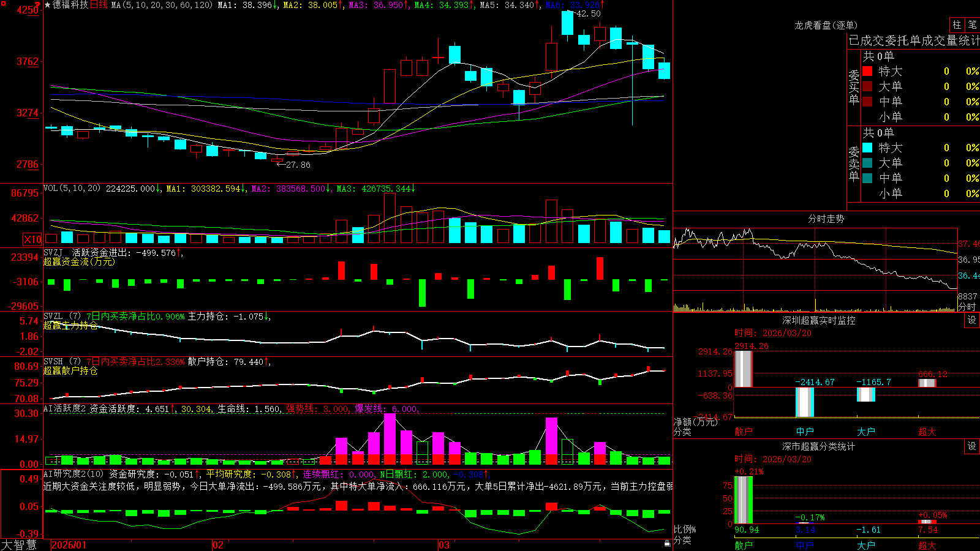Click the AI研究度2(10) indicator title

pyautogui.click(x=73, y=474)
